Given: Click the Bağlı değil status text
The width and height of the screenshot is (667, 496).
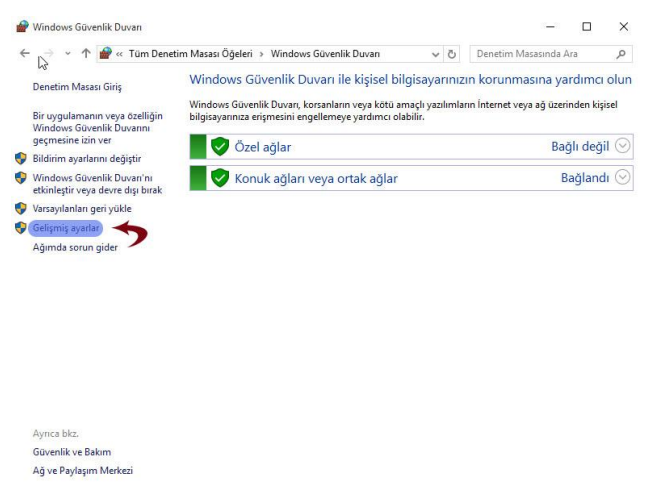Looking at the screenshot, I should pyautogui.click(x=580, y=147).
